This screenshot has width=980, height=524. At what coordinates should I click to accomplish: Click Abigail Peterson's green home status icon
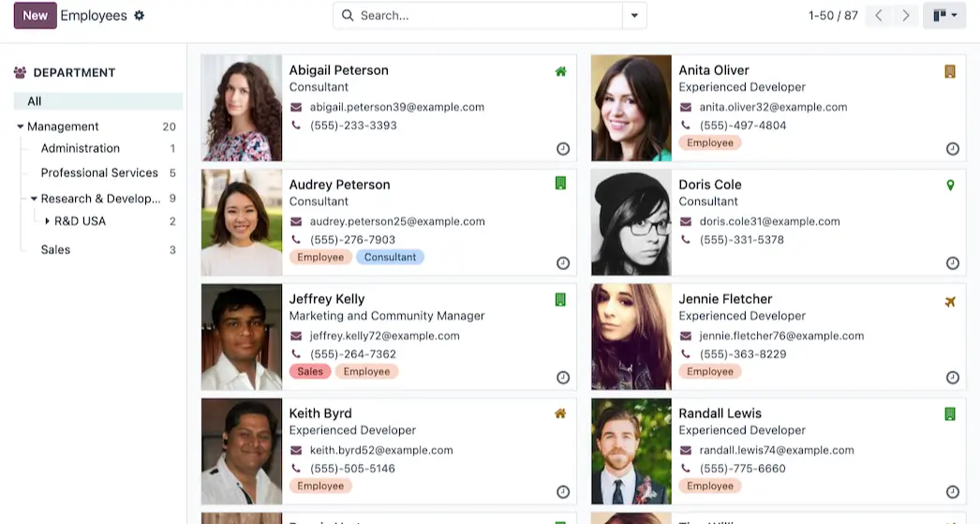[x=560, y=71]
